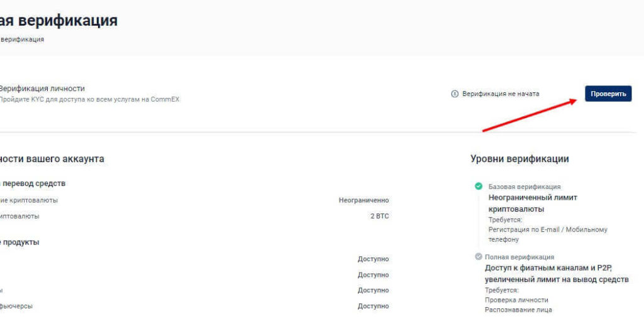Click the green checkmark for Базовая верификация
This screenshot has width=644, height=331.
tap(479, 187)
